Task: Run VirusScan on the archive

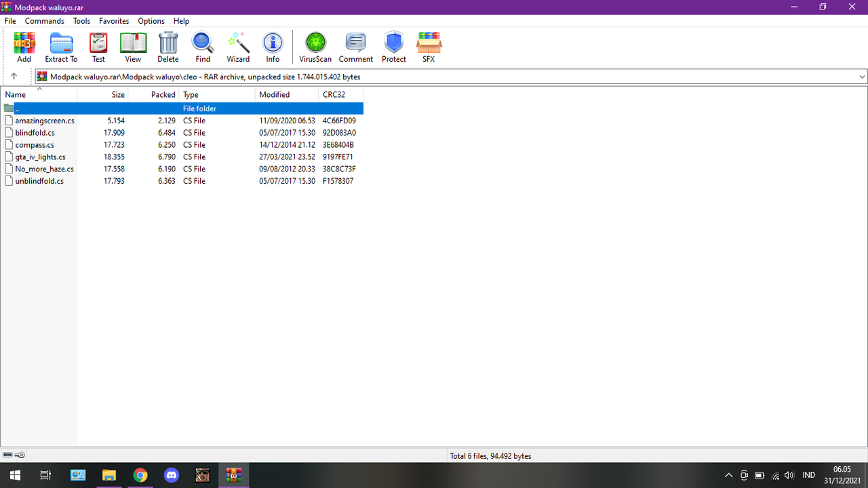Action: click(315, 47)
